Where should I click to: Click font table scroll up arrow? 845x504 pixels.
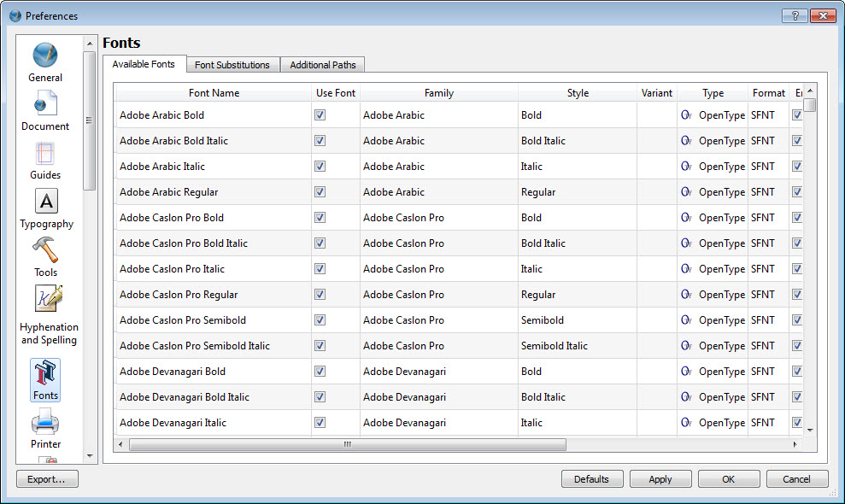click(810, 91)
